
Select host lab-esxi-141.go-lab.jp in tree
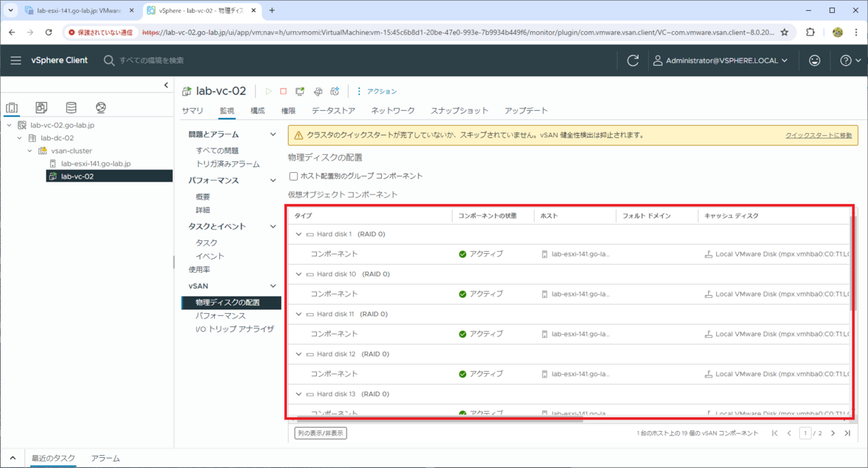[x=95, y=163]
